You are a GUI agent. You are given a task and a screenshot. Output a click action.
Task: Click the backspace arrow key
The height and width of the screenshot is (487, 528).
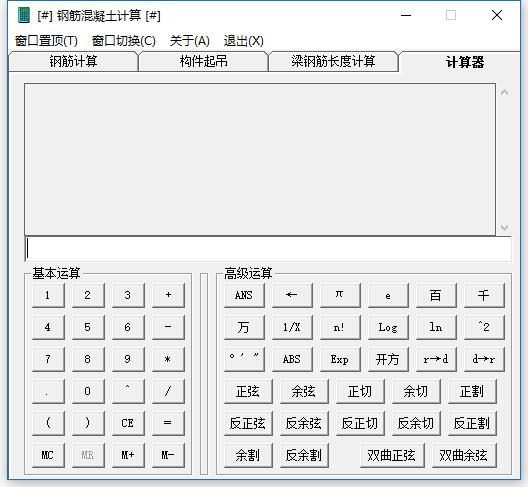(x=292, y=295)
